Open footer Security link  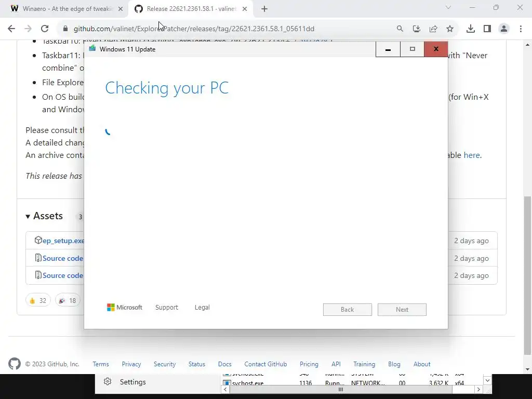(165, 364)
